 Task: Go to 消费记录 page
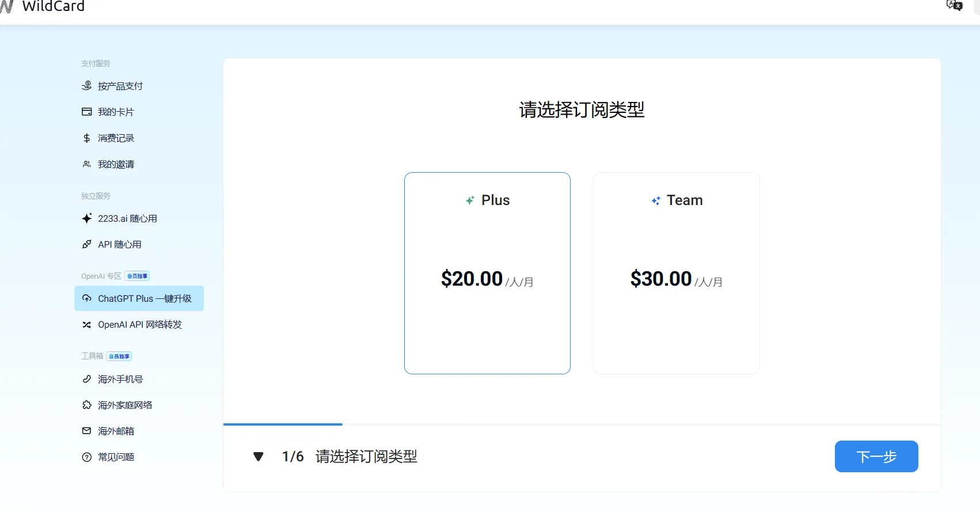coord(139,138)
